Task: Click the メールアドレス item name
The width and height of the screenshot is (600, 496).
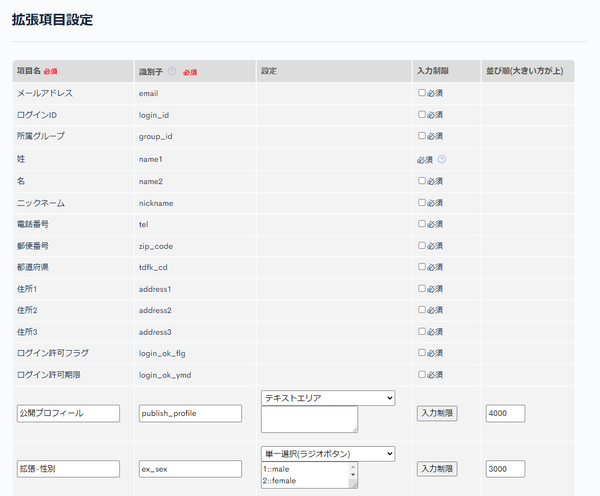Action: coord(45,93)
